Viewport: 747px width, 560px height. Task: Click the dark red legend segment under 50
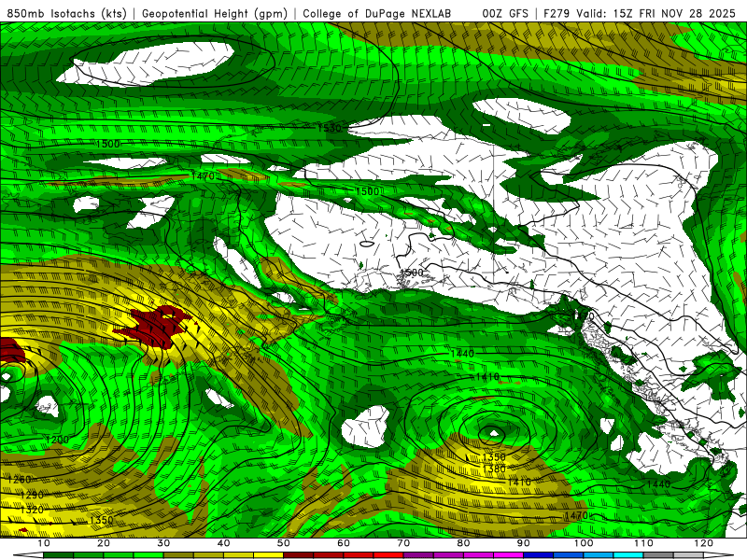point(298,555)
